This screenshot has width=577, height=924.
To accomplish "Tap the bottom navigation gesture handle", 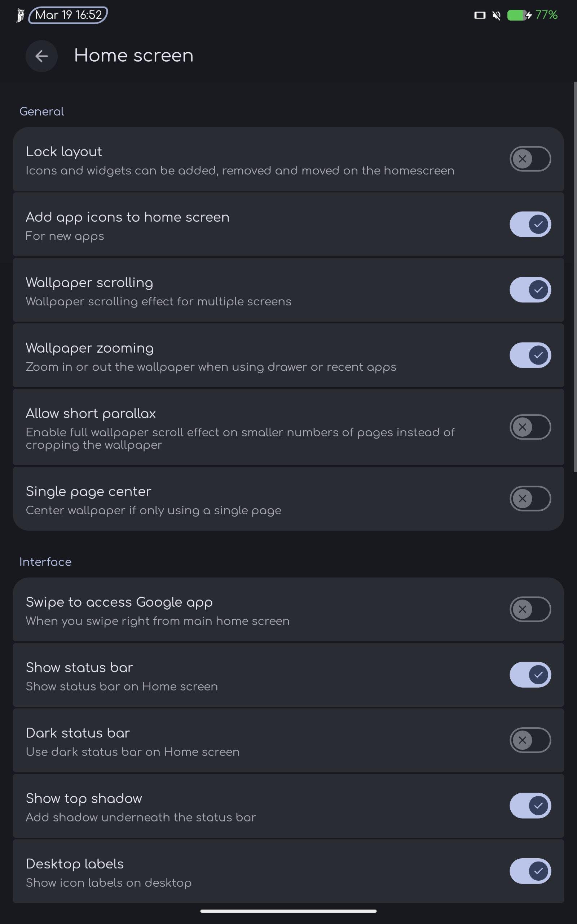I will pos(288,911).
